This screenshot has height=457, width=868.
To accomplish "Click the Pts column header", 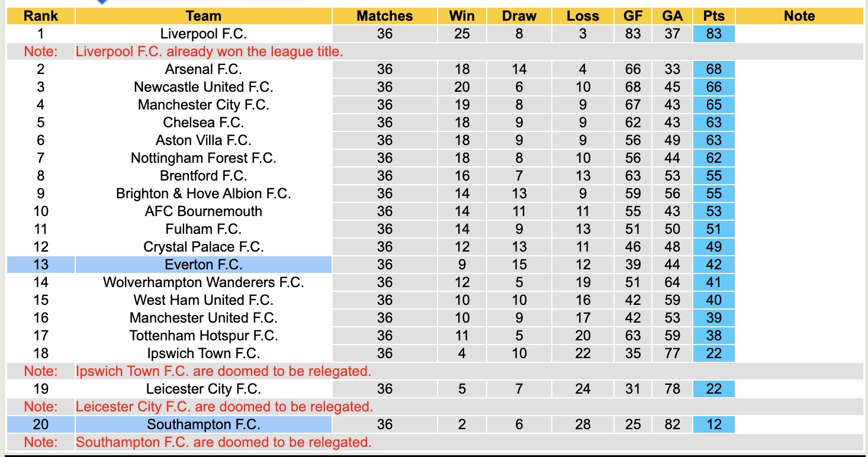I will pos(713,16).
